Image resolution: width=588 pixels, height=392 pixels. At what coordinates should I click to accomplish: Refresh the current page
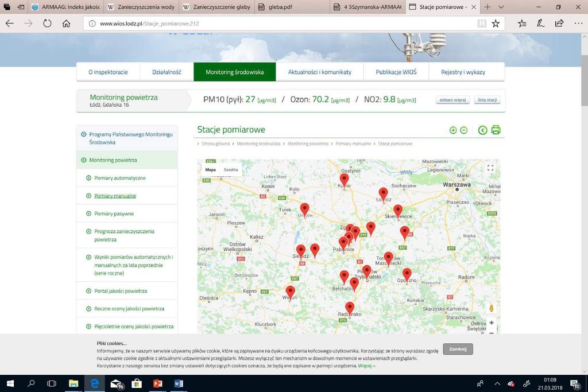tap(47, 24)
